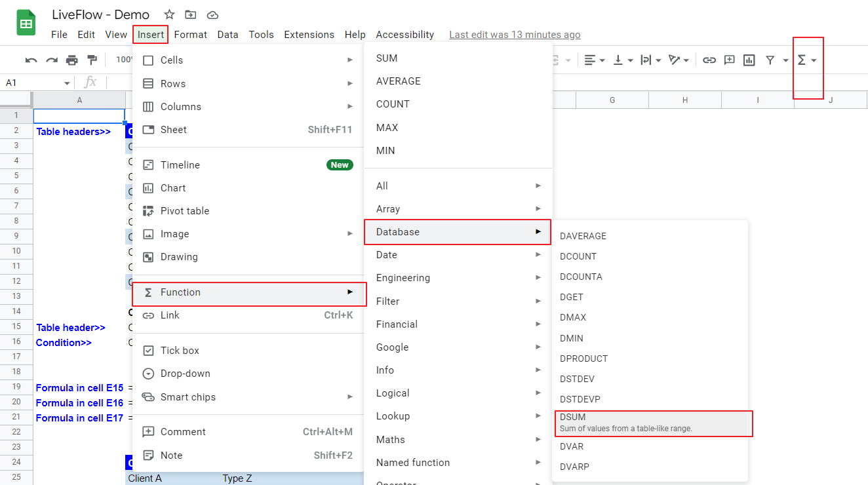Click the select-all corner box
The height and width of the screenshot is (485, 868).
click(16, 100)
